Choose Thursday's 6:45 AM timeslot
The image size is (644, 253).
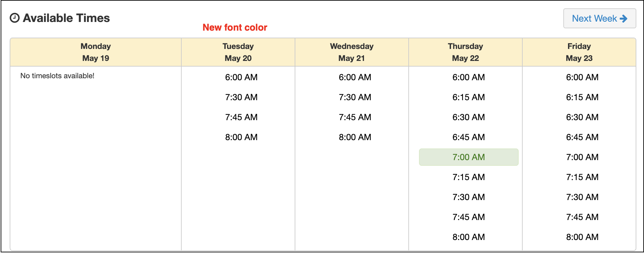[x=468, y=137]
